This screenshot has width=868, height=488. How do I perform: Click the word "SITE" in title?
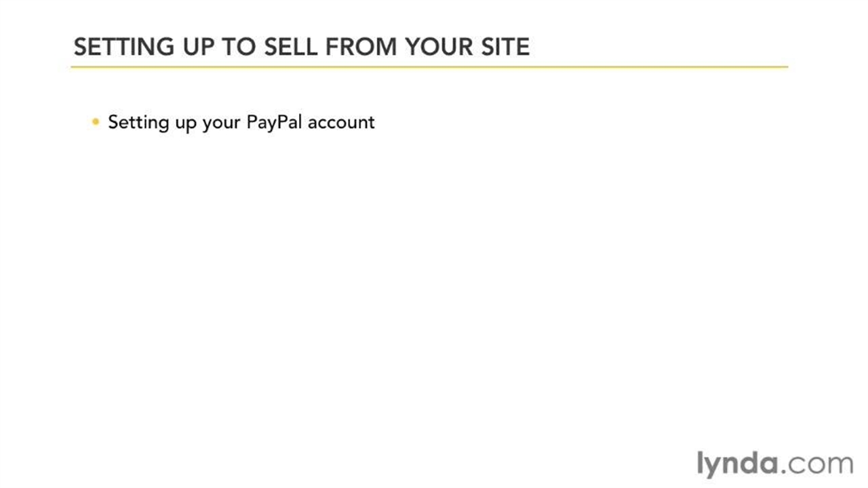[502, 47]
